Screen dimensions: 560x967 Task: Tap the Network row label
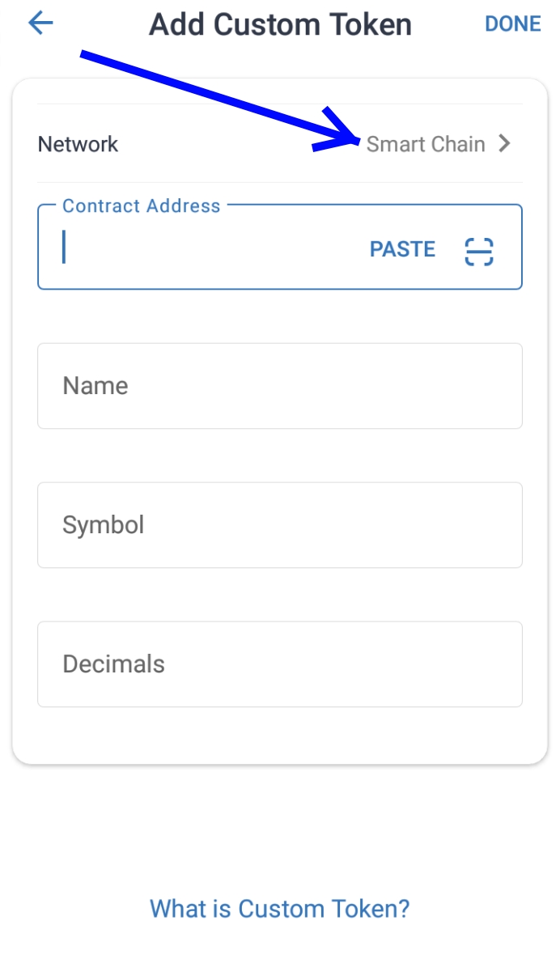coord(78,144)
